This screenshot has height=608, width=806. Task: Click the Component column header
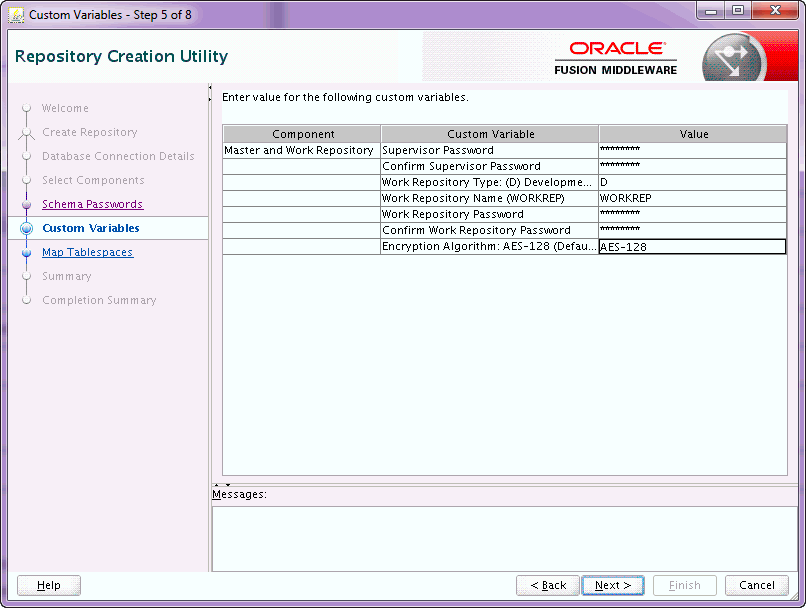(x=302, y=134)
